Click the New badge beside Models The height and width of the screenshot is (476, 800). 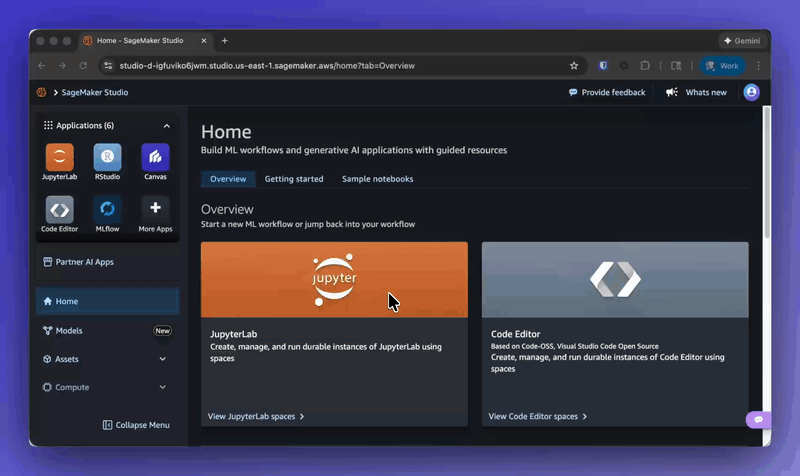click(x=162, y=331)
